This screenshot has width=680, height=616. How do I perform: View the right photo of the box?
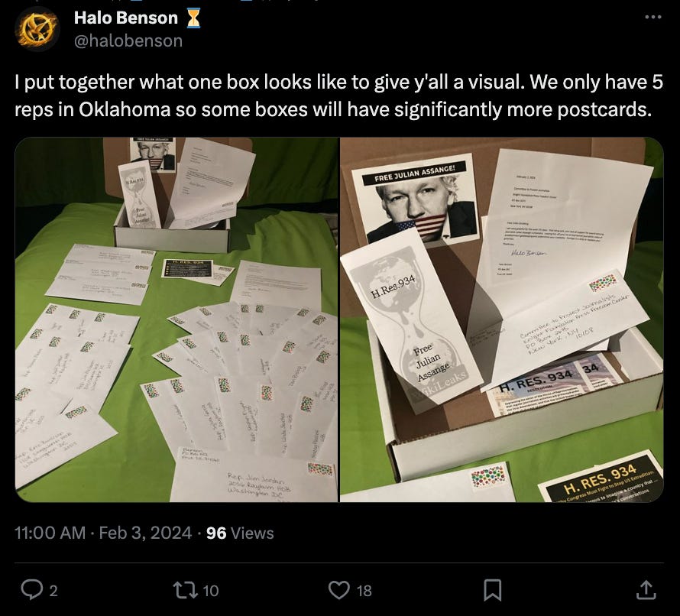click(502, 319)
